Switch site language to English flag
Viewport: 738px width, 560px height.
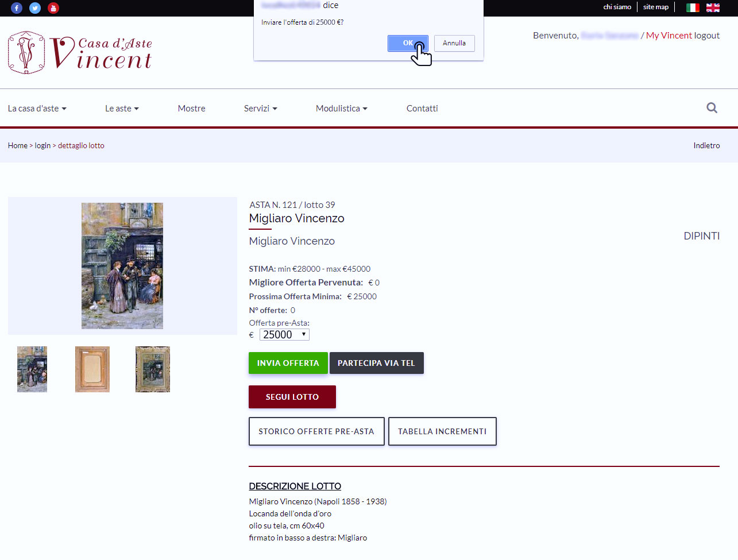pos(713,7)
